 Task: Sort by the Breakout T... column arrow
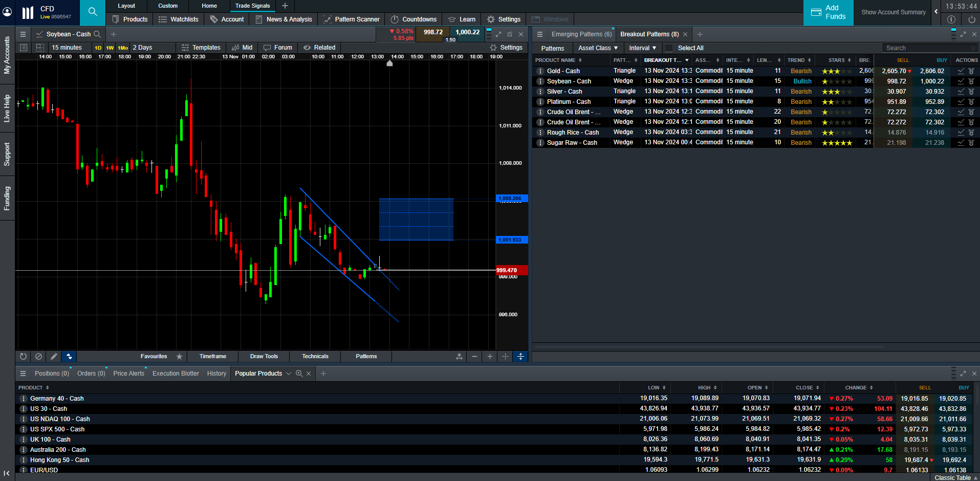coord(687,60)
